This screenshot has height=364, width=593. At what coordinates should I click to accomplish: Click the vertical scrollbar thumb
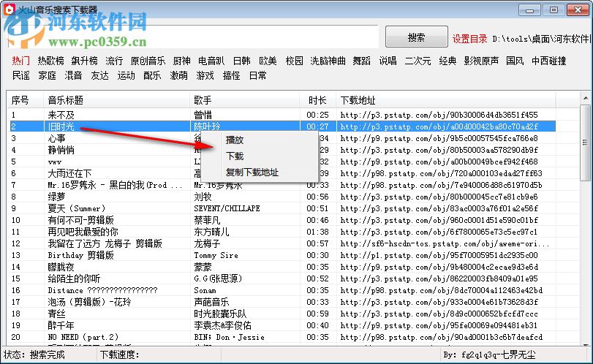pos(586,143)
